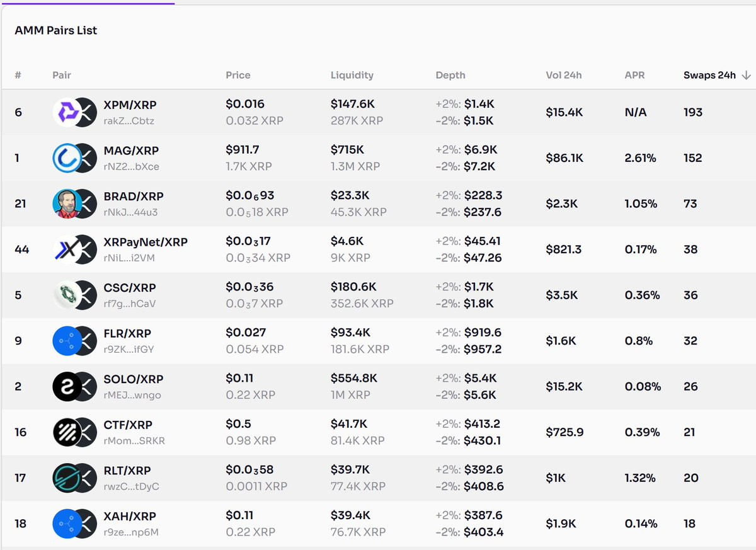The image size is (756, 550).
Task: Sort the table by Depth column
Action: point(450,75)
